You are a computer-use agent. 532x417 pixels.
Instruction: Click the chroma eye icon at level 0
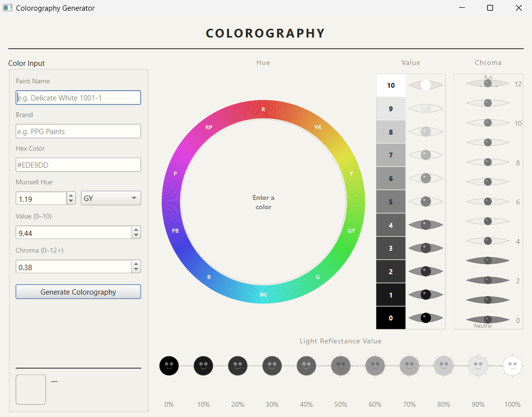[488, 319]
